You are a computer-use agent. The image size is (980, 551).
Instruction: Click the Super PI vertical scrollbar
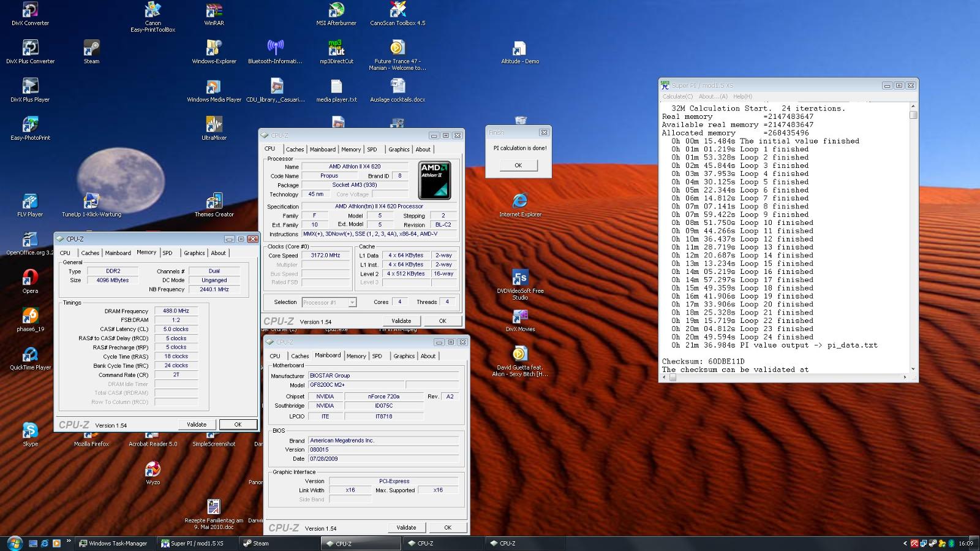point(913,238)
